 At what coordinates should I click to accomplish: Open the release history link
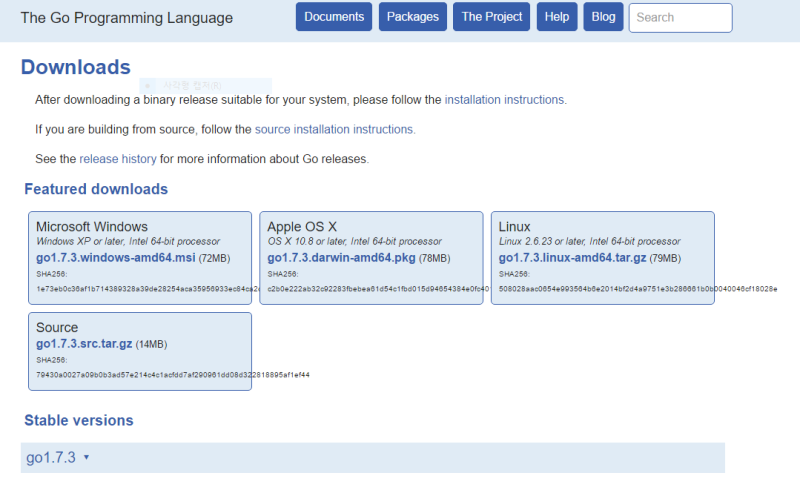click(x=118, y=159)
